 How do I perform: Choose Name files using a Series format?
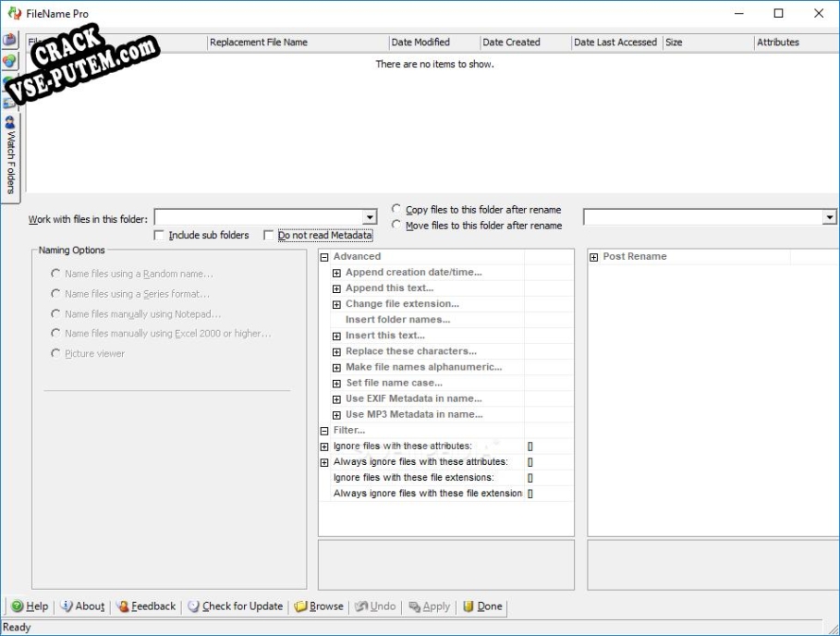click(55, 293)
